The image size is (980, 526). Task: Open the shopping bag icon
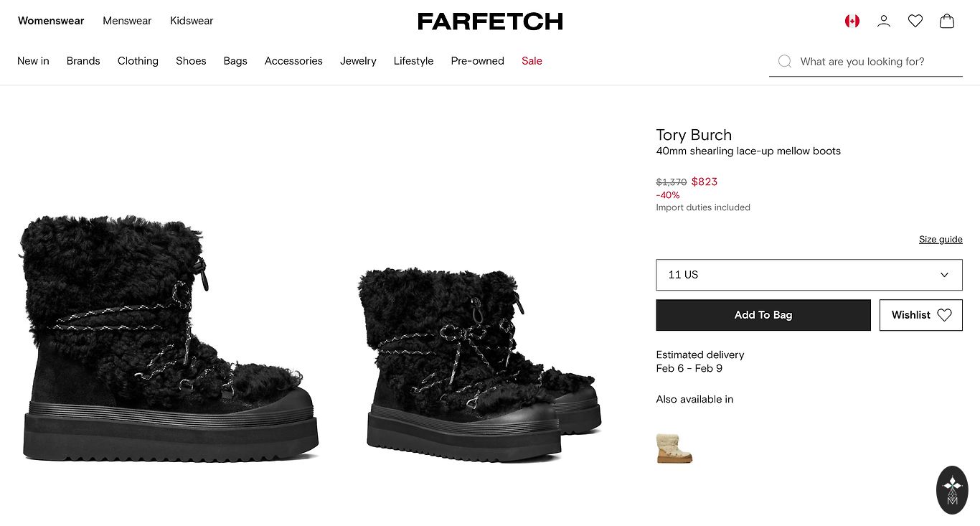point(946,21)
